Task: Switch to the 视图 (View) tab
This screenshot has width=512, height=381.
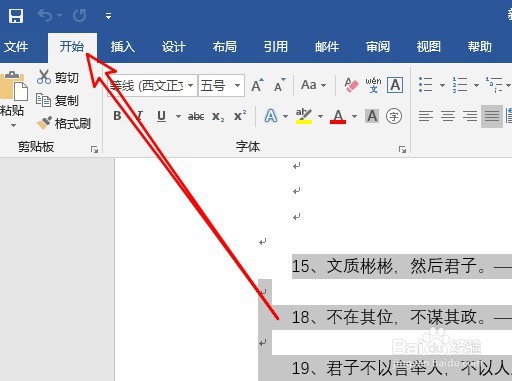Action: [x=429, y=46]
